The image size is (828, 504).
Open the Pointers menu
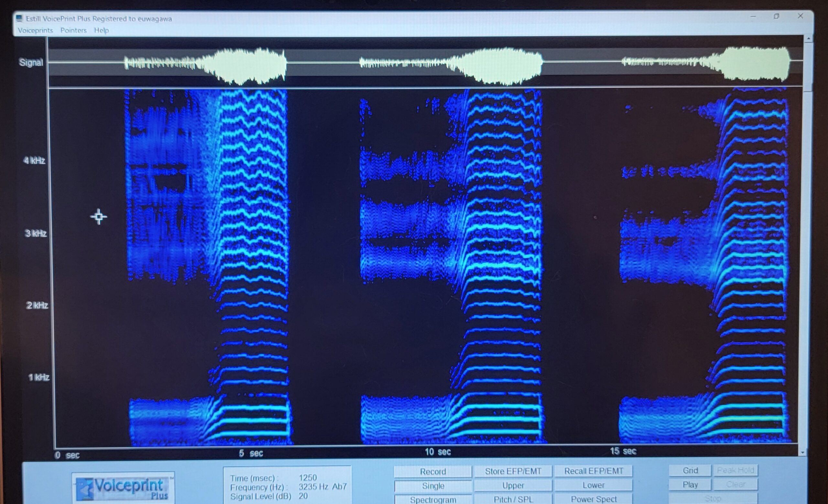(73, 30)
